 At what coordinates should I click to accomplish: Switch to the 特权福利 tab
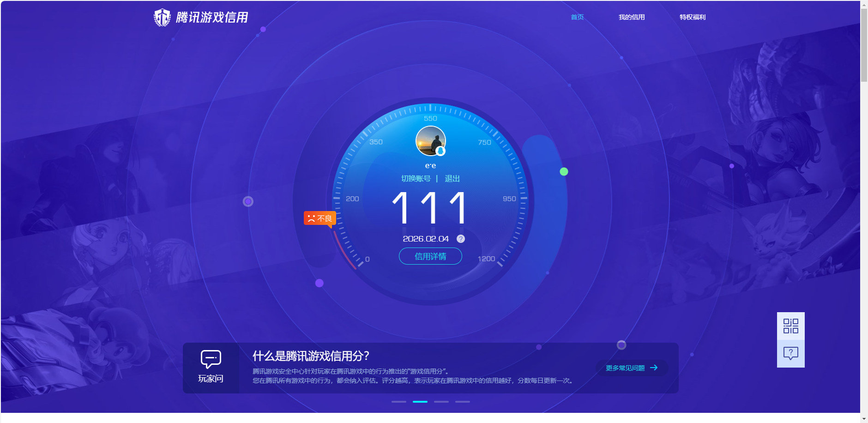692,17
